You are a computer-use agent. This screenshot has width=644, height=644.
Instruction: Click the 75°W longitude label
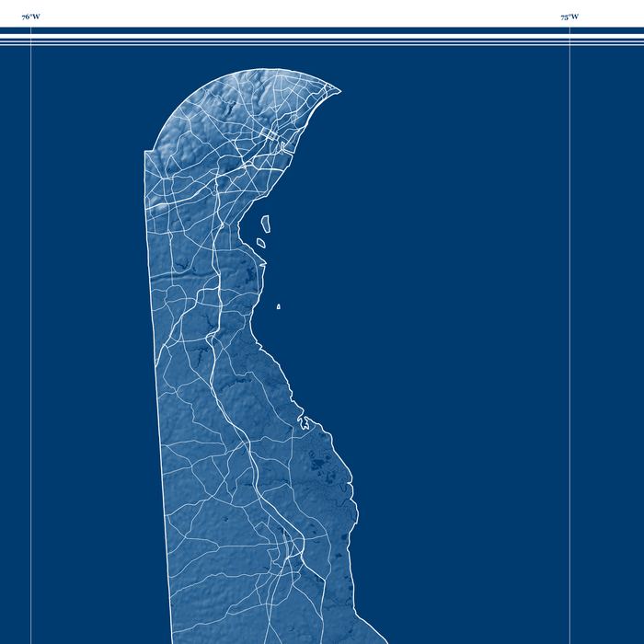(x=569, y=17)
